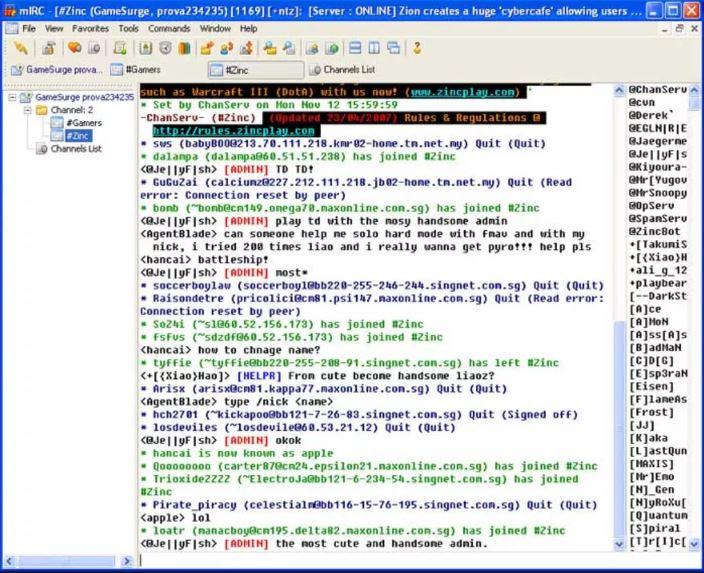This screenshot has width=704, height=573.
Task: Click the #Gamers switchbar window icon
Action: 117,70
